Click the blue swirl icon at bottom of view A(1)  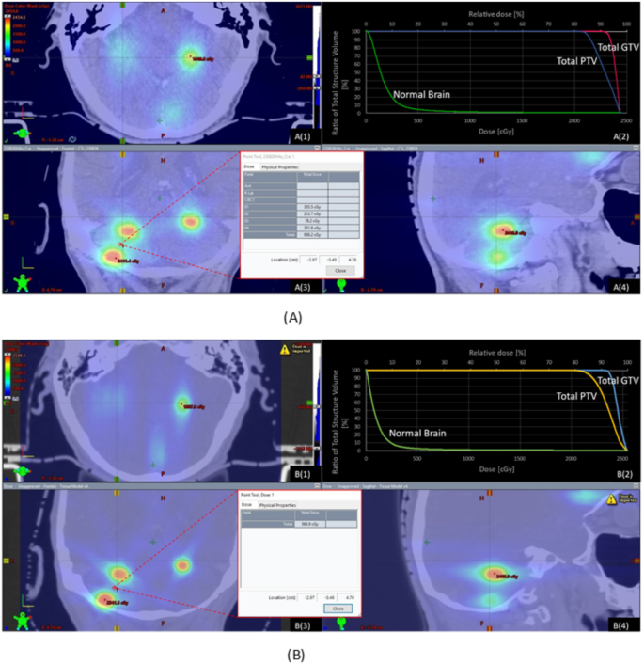click(x=72, y=139)
